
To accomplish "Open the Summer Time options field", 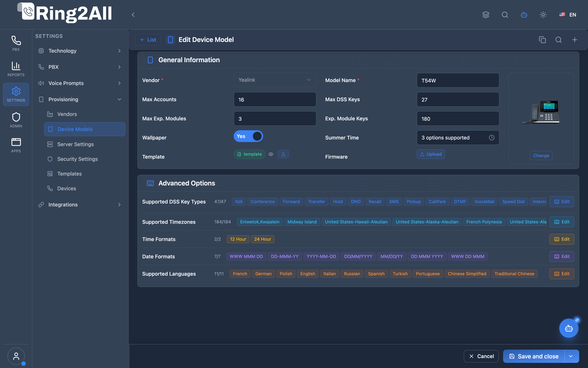I will [x=458, y=137].
